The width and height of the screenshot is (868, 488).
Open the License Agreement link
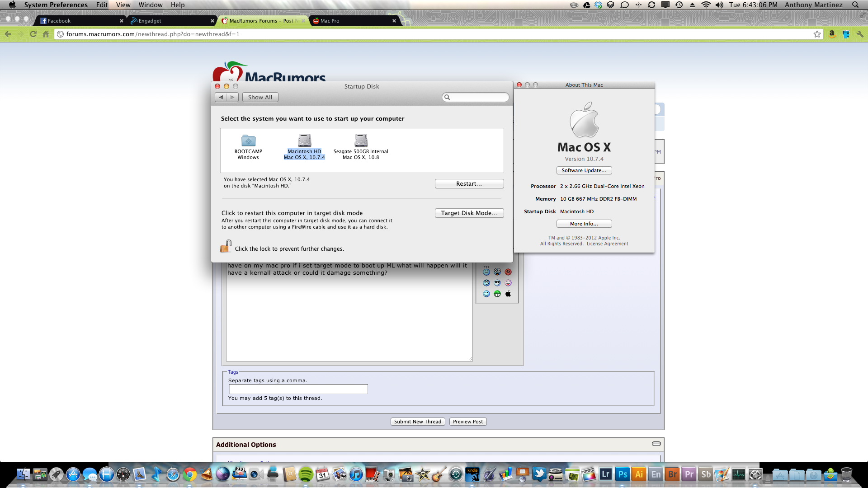point(607,244)
